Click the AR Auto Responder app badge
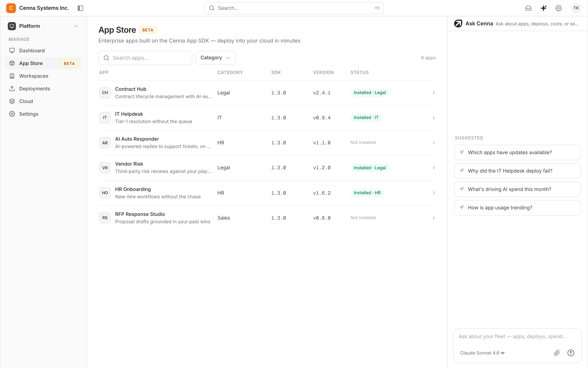This screenshot has width=588, height=368. click(x=105, y=143)
